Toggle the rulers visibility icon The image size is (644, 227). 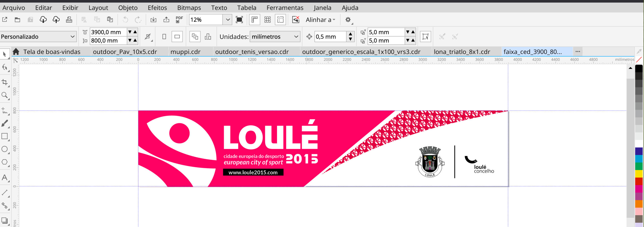(254, 19)
